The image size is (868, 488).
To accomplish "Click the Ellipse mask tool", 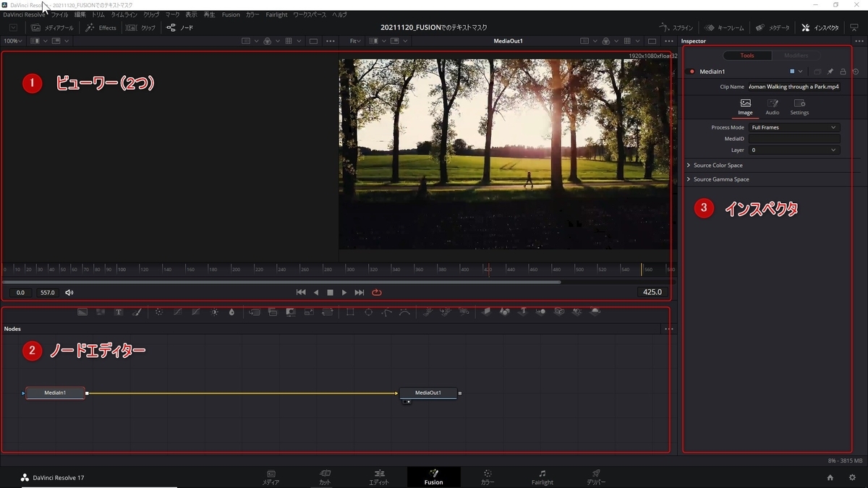I will tap(368, 312).
